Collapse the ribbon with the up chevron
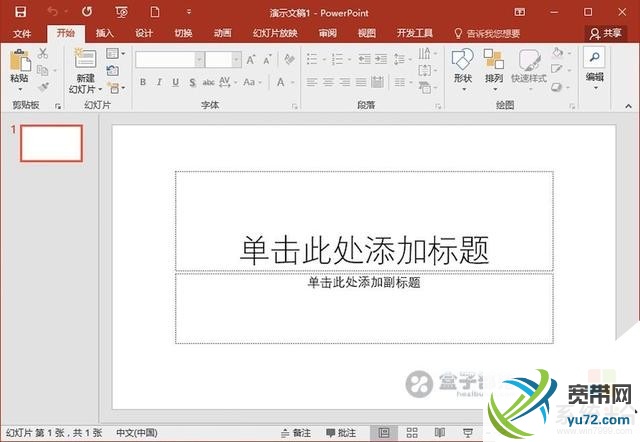This screenshot has width=640, height=442. [628, 106]
